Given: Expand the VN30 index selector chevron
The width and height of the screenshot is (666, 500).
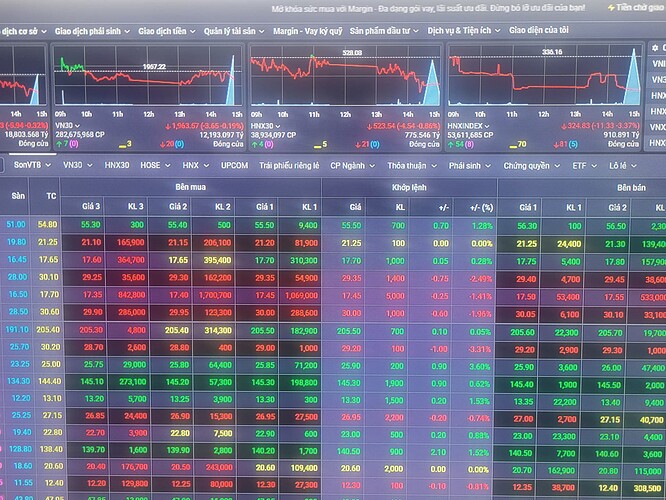Looking at the screenshot, I should (77, 126).
